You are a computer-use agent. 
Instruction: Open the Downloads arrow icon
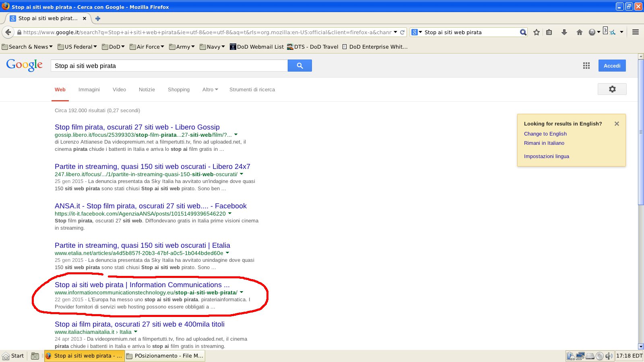point(564,32)
